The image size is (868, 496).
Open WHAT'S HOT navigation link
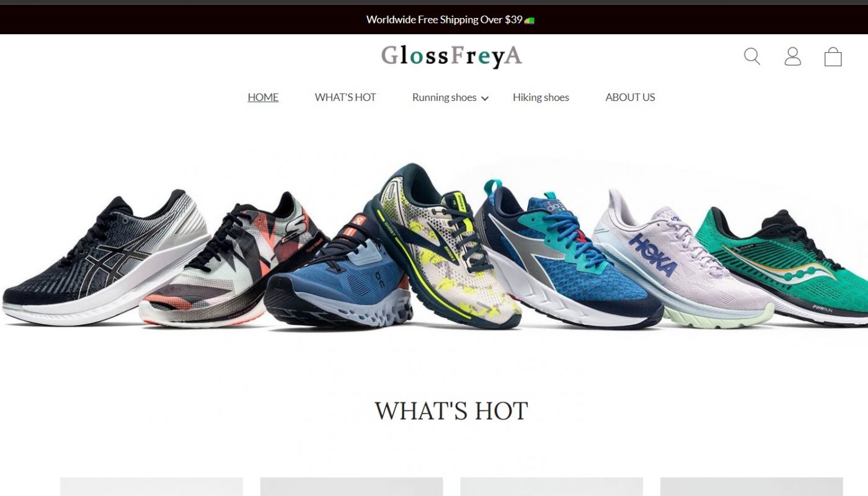pos(345,97)
